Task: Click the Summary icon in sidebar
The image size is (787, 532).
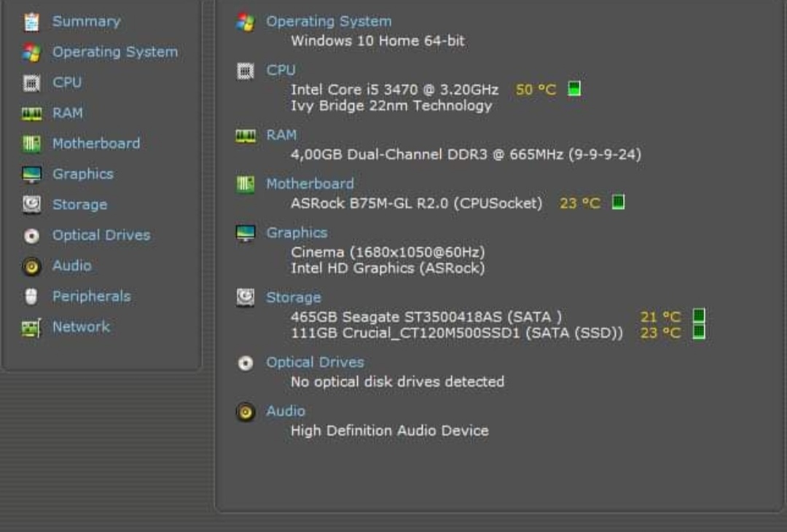Action: [x=31, y=22]
